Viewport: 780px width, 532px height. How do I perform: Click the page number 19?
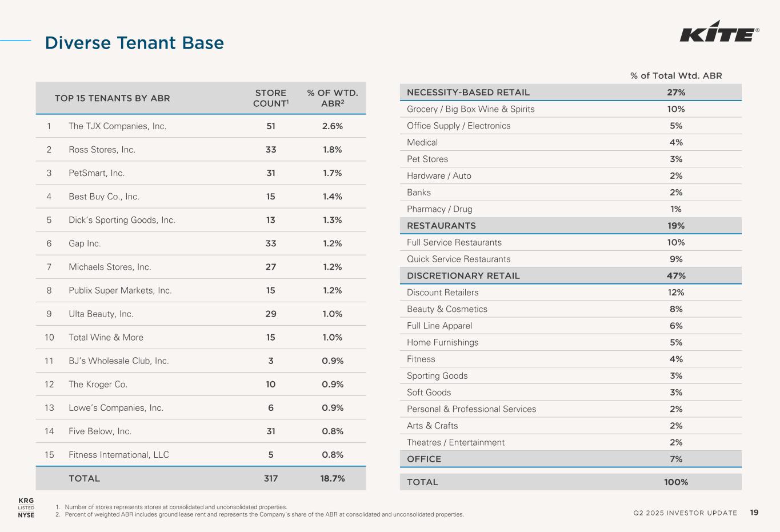(x=754, y=513)
